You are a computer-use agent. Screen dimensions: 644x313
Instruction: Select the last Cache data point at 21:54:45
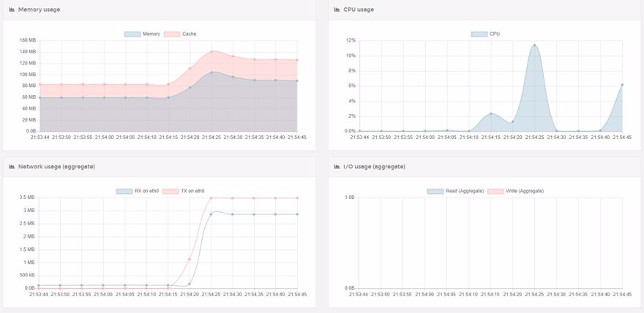(297, 60)
